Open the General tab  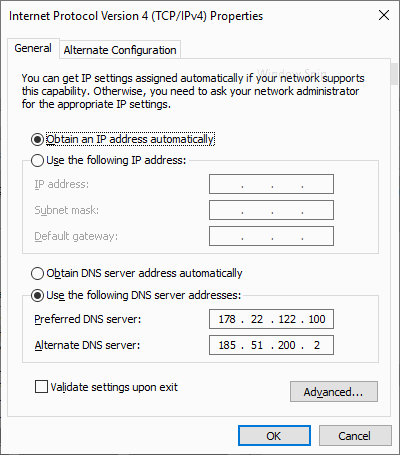pos(33,48)
